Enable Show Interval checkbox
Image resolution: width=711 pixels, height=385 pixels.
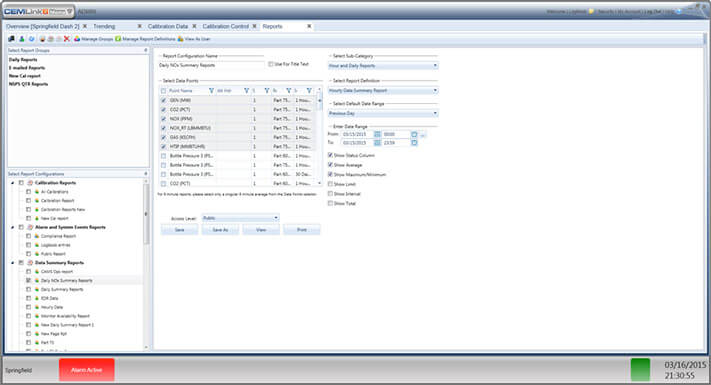[x=330, y=194]
